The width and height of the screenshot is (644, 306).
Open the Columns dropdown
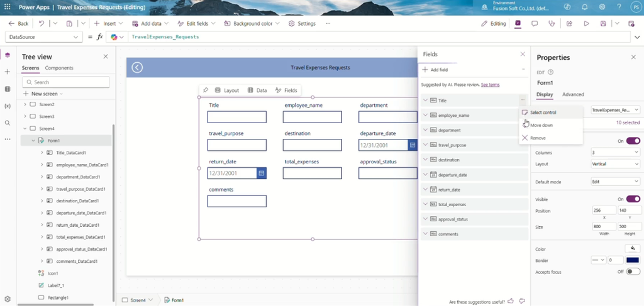pyautogui.click(x=615, y=153)
